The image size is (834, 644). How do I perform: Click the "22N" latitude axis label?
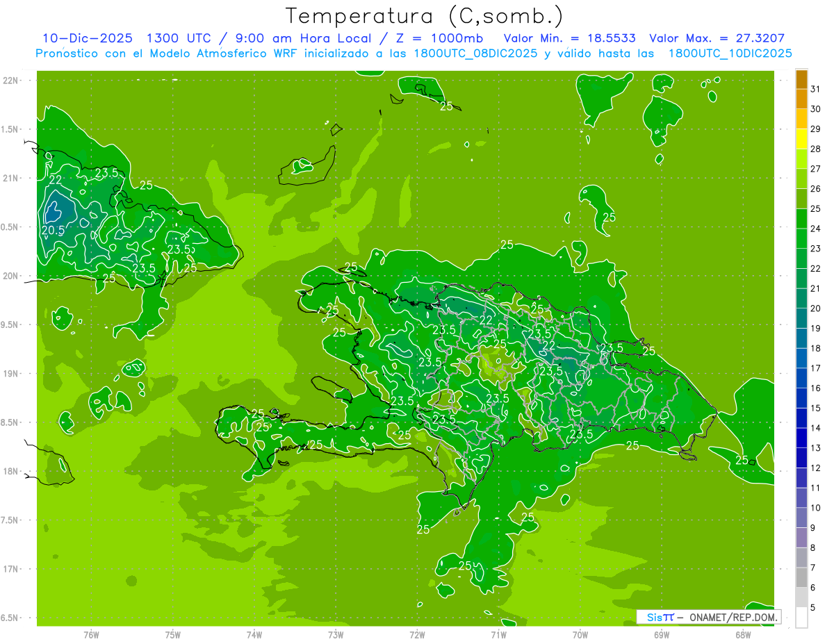click(x=10, y=81)
